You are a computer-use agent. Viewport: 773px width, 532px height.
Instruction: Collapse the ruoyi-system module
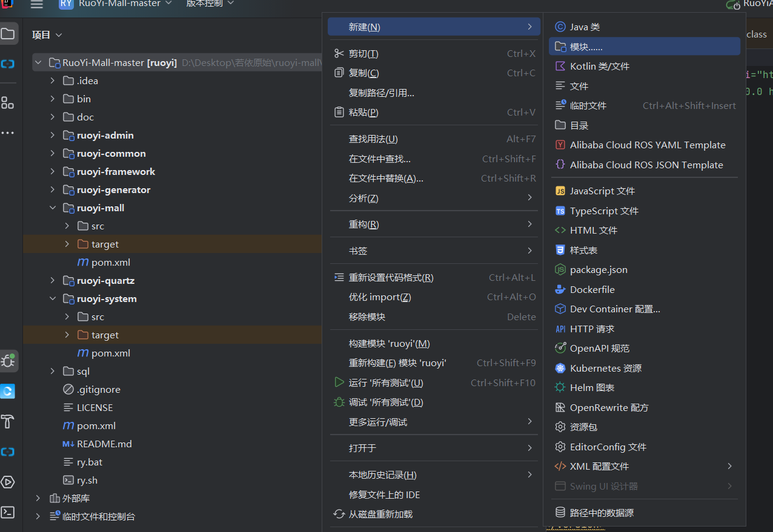pyautogui.click(x=53, y=298)
